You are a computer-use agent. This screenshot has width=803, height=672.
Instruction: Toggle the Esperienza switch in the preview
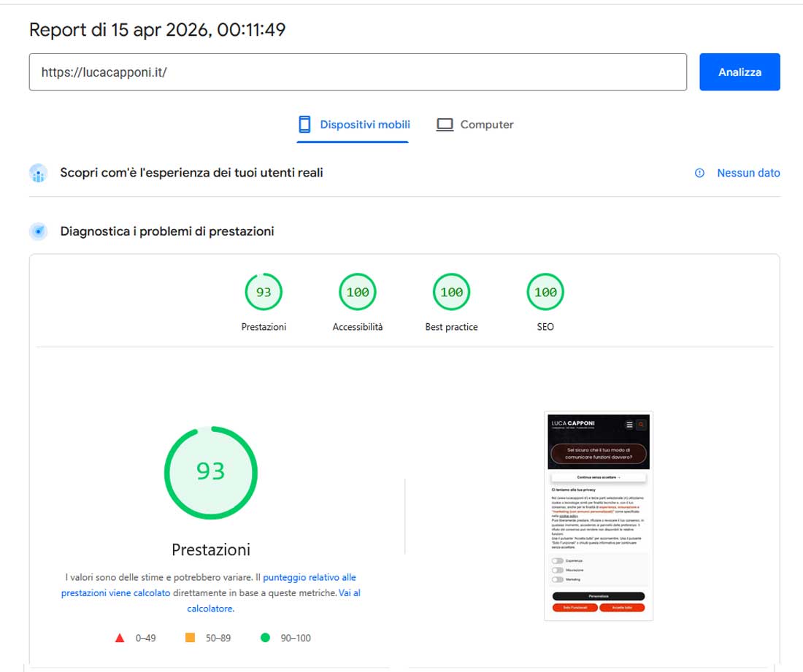(558, 561)
